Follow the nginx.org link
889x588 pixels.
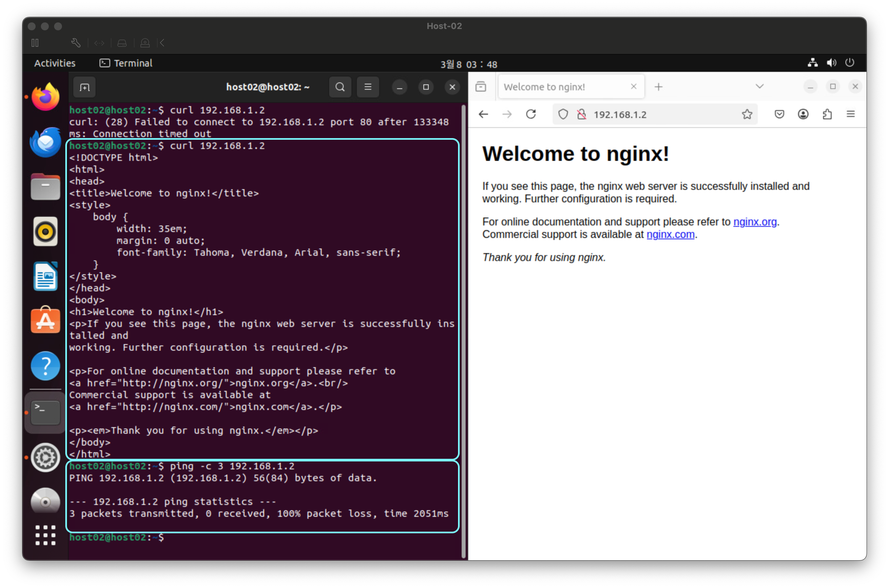[x=754, y=221]
